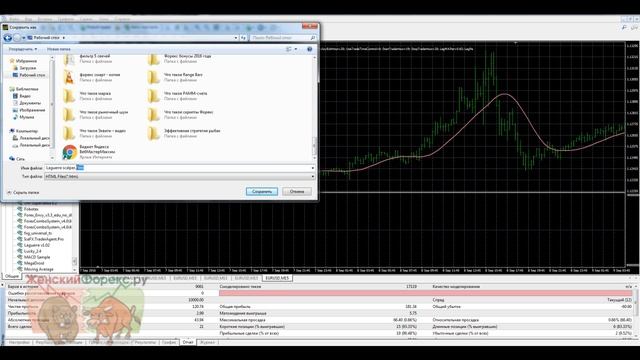The image size is (640, 360).
Task: Click the file list vertical scrollbar
Action: [314, 108]
